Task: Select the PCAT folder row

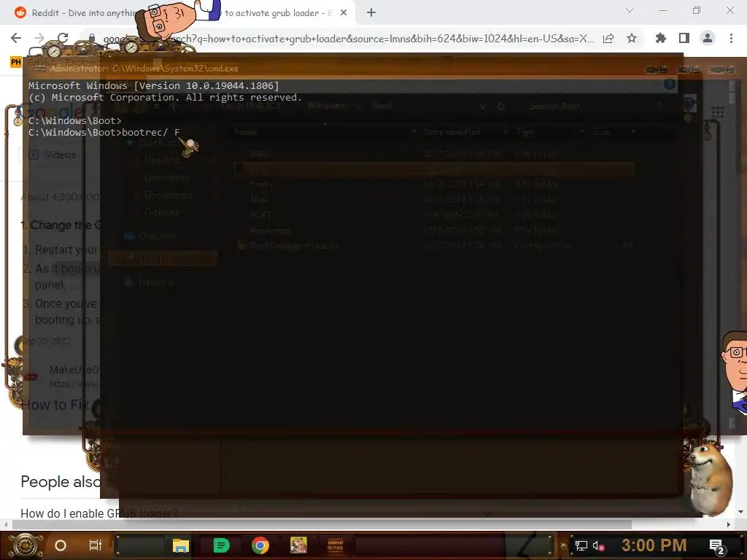Action: (434, 215)
